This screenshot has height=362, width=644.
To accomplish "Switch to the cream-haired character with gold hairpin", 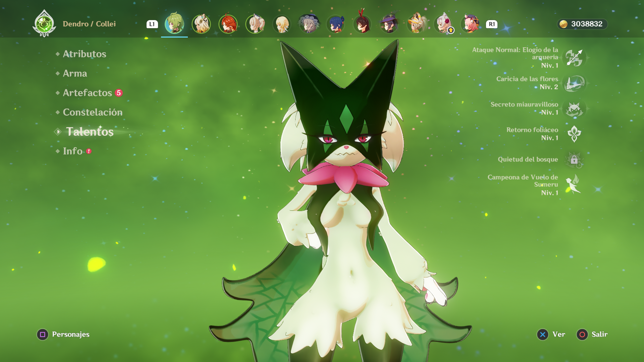I will click(x=201, y=24).
